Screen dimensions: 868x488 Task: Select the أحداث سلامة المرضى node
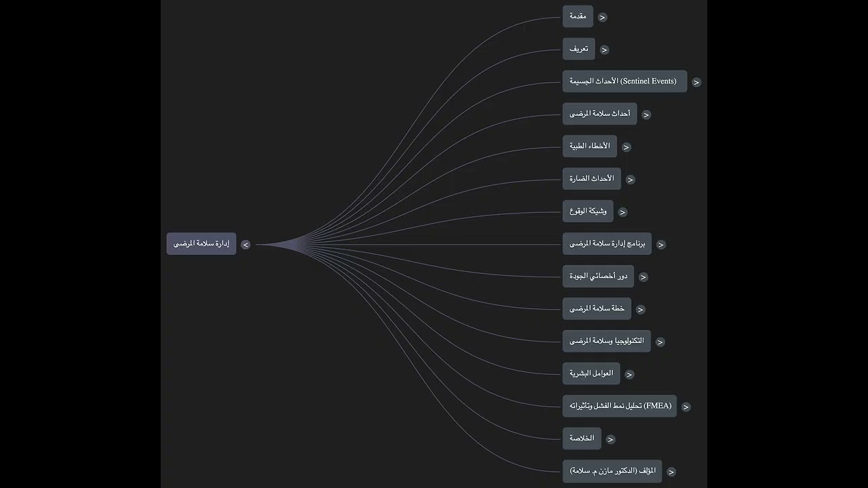pos(599,114)
